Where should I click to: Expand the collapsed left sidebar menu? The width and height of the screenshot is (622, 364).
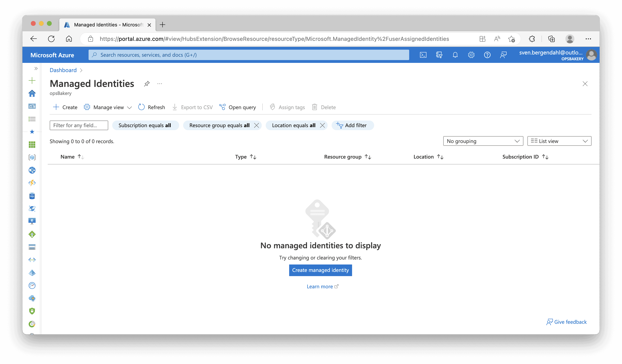click(36, 68)
